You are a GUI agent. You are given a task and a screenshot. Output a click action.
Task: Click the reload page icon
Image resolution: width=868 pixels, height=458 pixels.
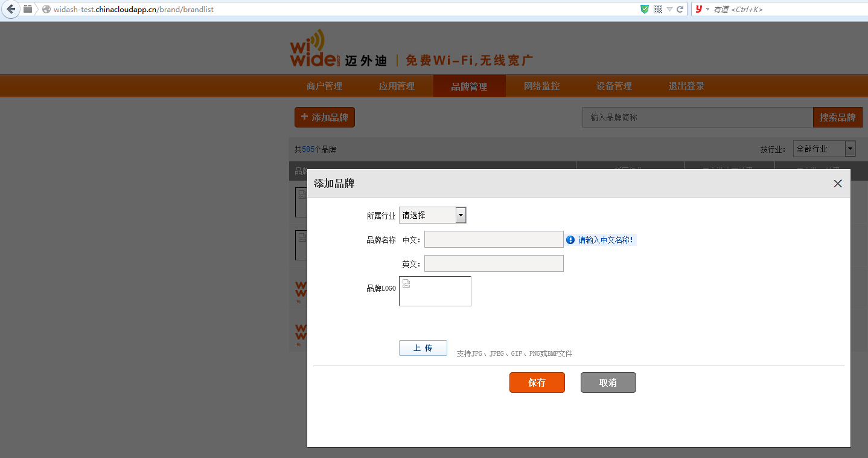(680, 9)
